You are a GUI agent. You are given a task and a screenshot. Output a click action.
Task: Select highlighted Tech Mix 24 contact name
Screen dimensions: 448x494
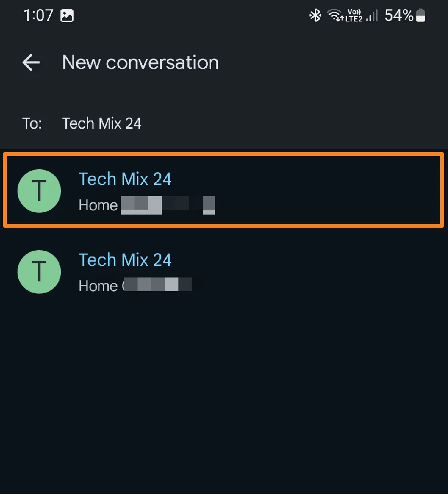125,179
